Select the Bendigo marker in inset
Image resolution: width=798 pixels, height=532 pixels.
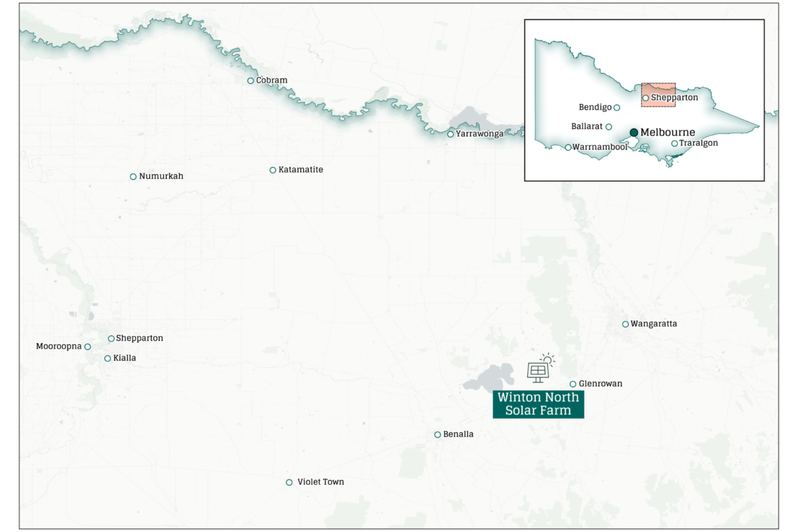coord(616,108)
